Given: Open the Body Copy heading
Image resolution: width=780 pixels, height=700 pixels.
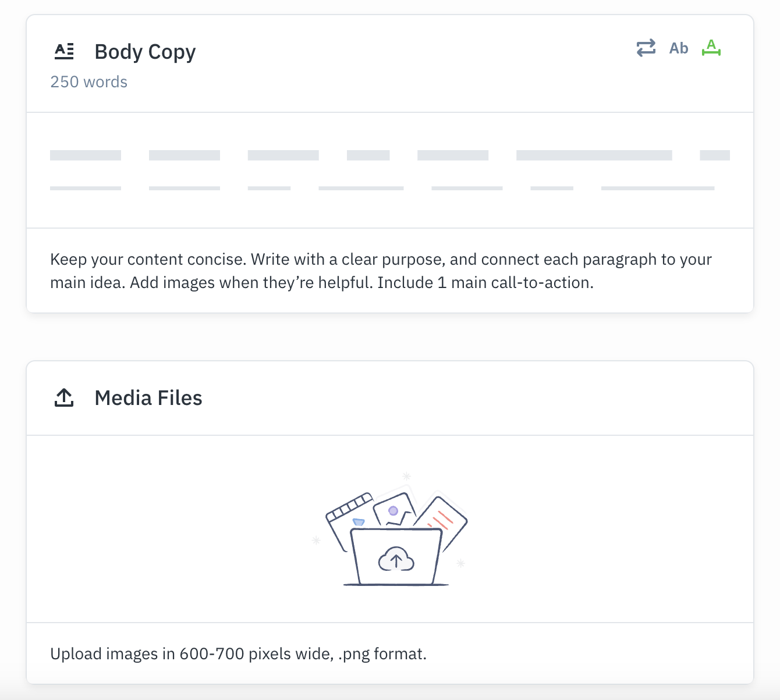Looking at the screenshot, I should (x=145, y=52).
